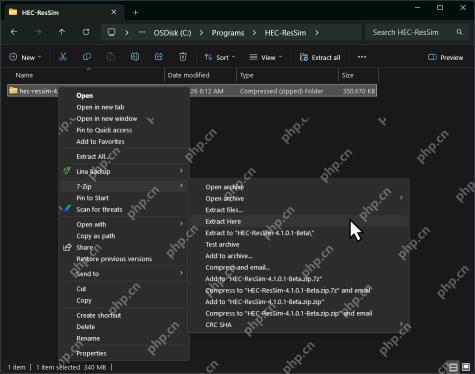The height and width of the screenshot is (374, 475).
Task: Choose Extract Here in the 7-Zip submenu
Action: pyautogui.click(x=223, y=221)
